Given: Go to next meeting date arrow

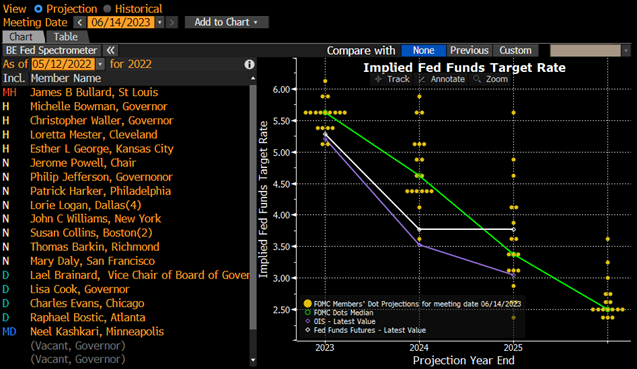Looking at the screenshot, I should [x=172, y=22].
